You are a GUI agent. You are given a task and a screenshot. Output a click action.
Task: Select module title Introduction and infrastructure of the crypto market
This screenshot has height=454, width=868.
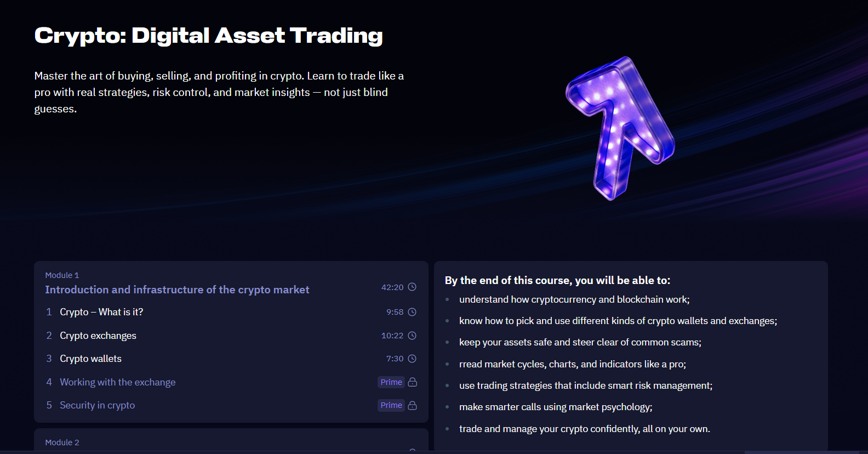[x=177, y=290]
